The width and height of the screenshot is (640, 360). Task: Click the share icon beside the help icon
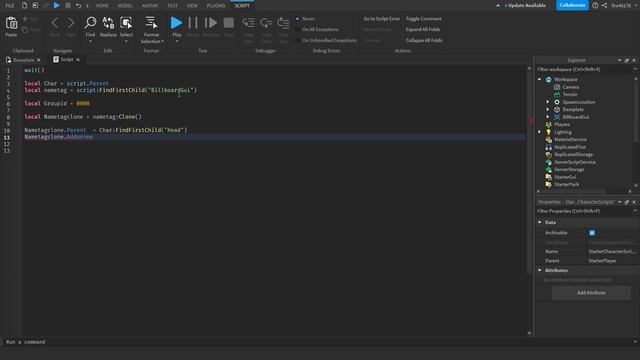[604, 5]
